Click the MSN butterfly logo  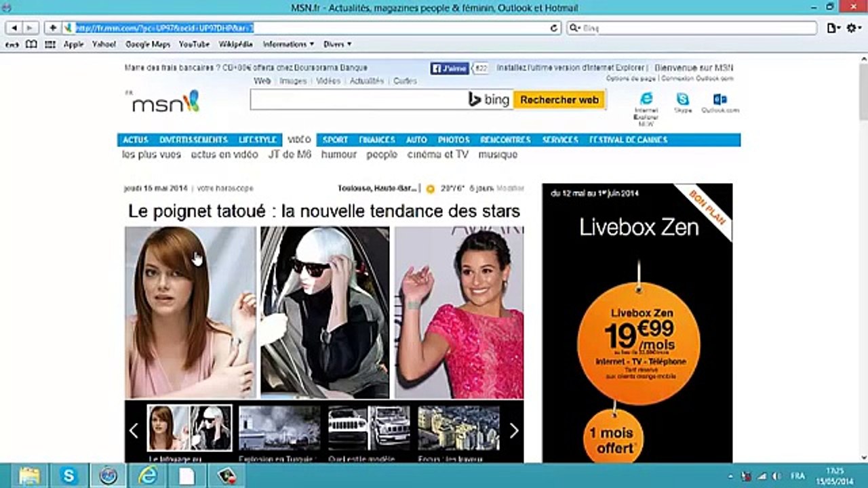click(x=165, y=102)
